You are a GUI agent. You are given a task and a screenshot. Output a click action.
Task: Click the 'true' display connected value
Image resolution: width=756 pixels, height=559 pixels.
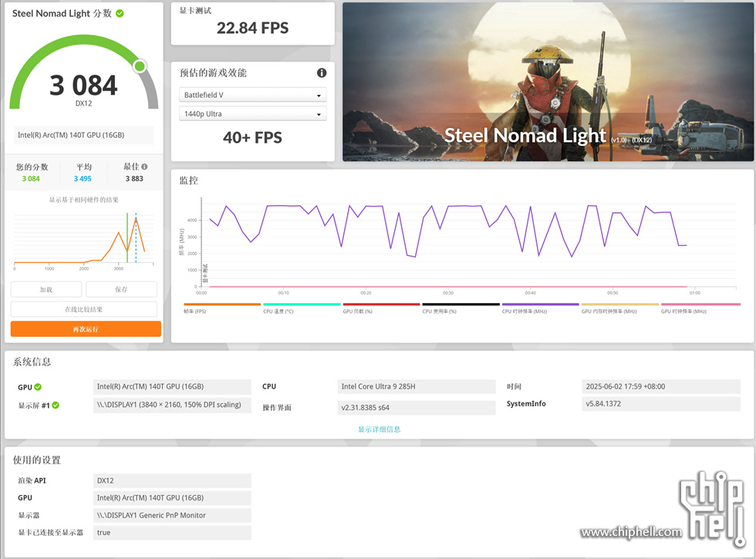(172, 533)
